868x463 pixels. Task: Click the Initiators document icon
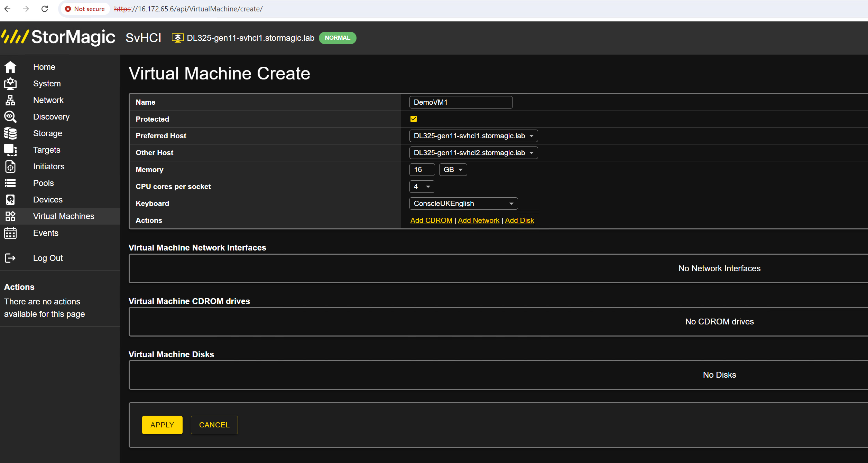click(x=10, y=167)
